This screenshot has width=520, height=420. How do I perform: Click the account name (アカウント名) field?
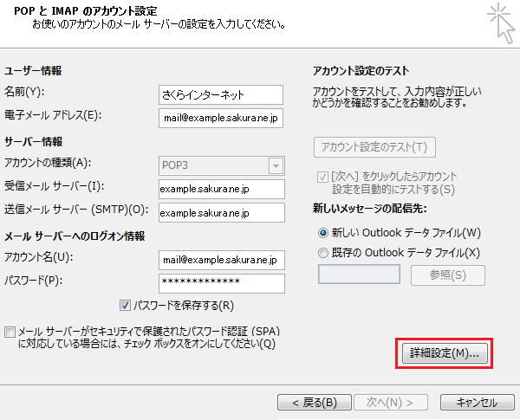pos(221,260)
